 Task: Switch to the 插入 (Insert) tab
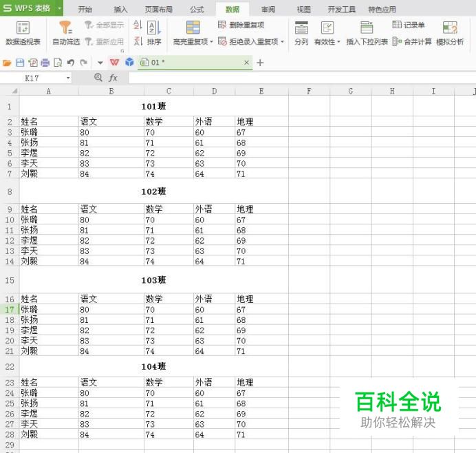coord(120,10)
